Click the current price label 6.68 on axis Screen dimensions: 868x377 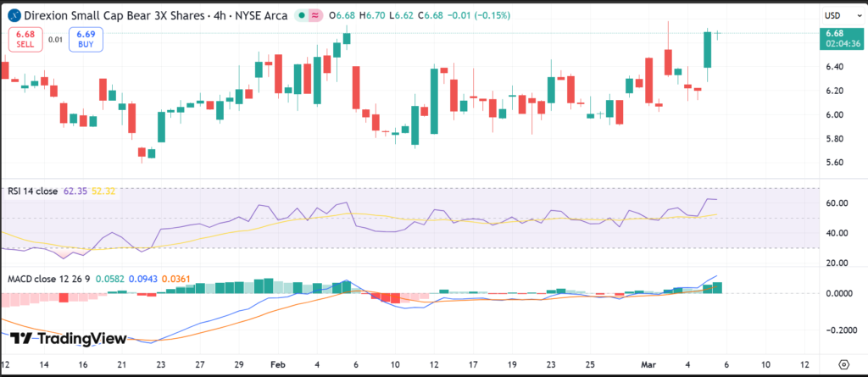tap(833, 33)
